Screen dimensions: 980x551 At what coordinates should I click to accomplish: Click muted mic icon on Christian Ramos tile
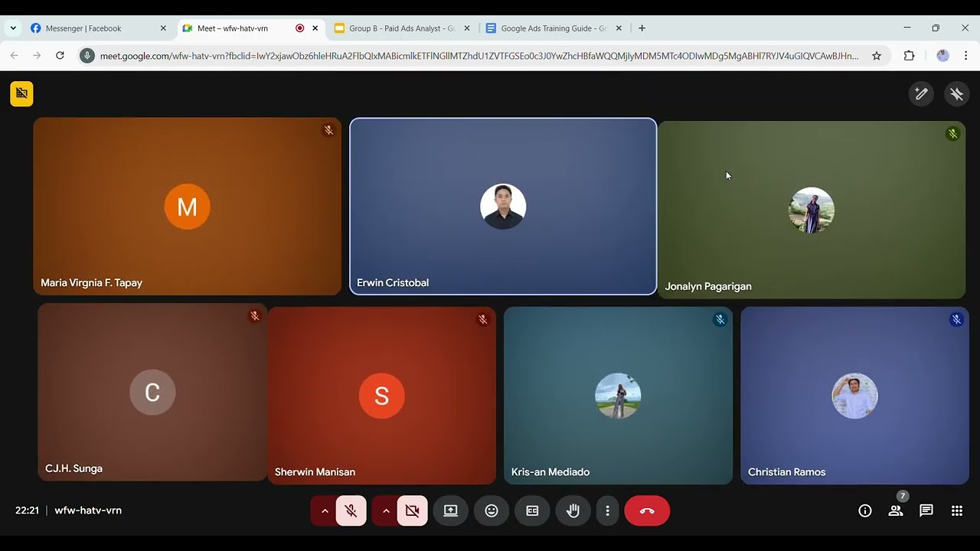point(956,319)
